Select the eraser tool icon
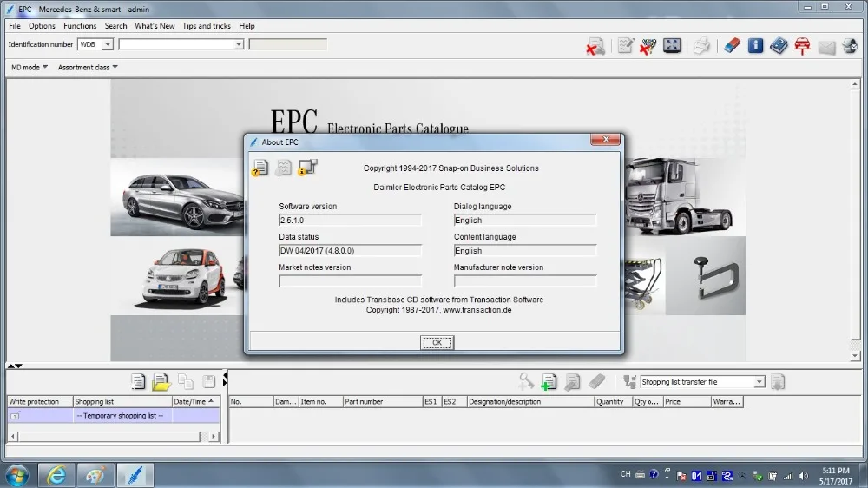 pos(732,45)
